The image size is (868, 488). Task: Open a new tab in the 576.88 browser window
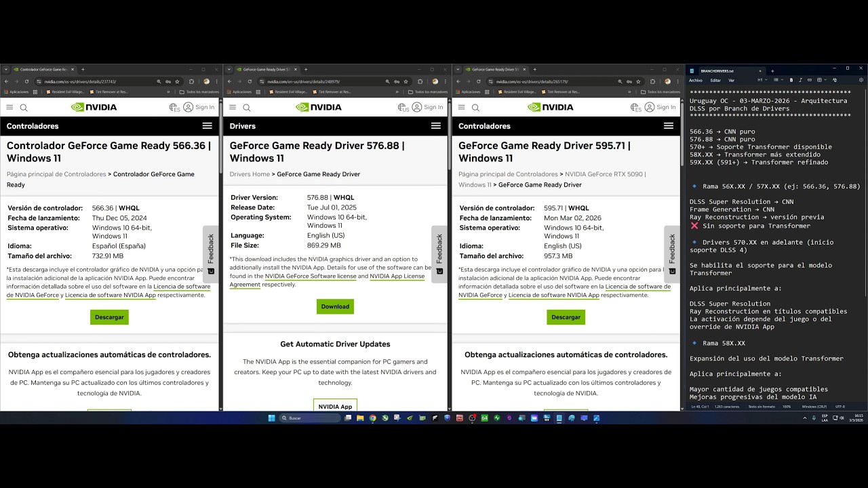[x=306, y=69]
